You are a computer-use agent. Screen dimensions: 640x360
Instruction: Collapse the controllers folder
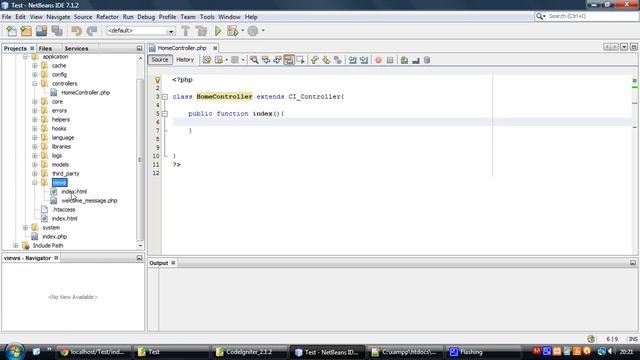click(35, 84)
